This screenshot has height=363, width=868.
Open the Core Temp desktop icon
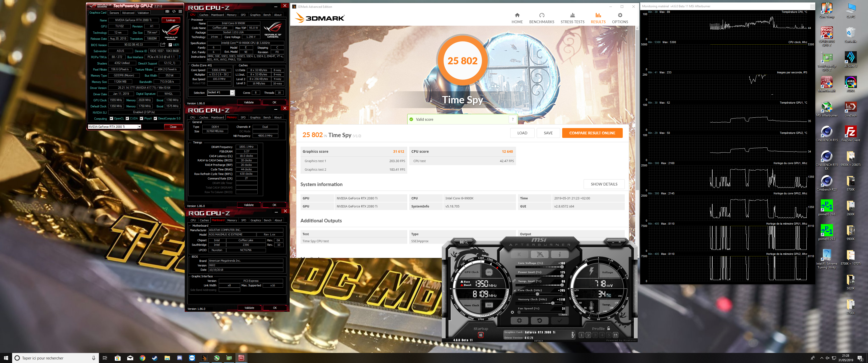tap(827, 10)
